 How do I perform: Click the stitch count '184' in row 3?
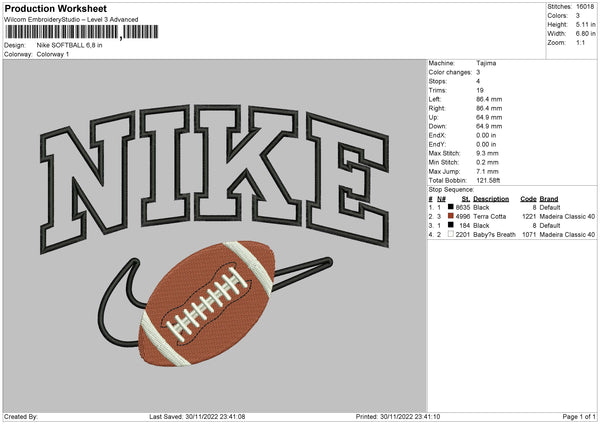[x=465, y=225]
